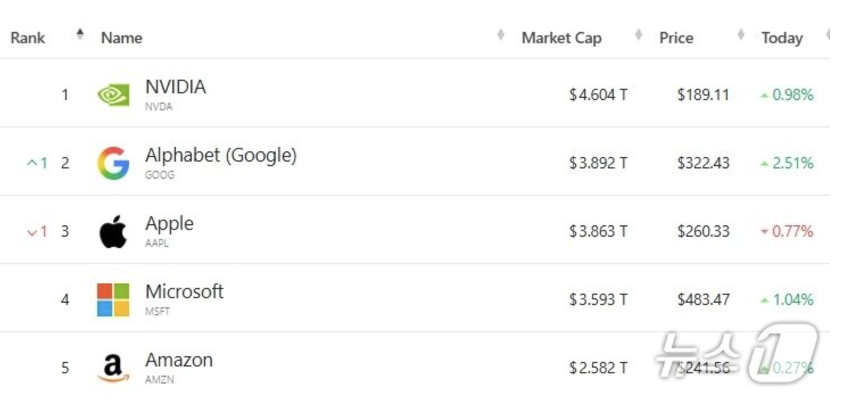Click the NVIDIA logo icon
The width and height of the screenshot is (868, 412).
tap(113, 94)
